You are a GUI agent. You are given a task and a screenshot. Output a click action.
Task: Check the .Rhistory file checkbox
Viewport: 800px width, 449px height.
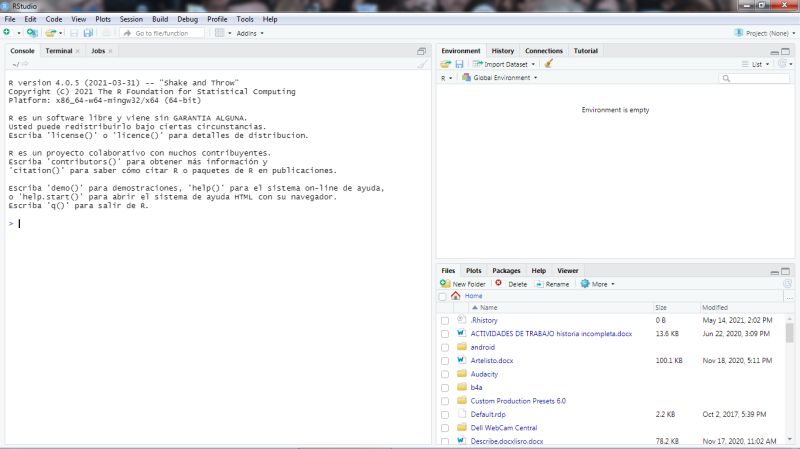coord(445,320)
